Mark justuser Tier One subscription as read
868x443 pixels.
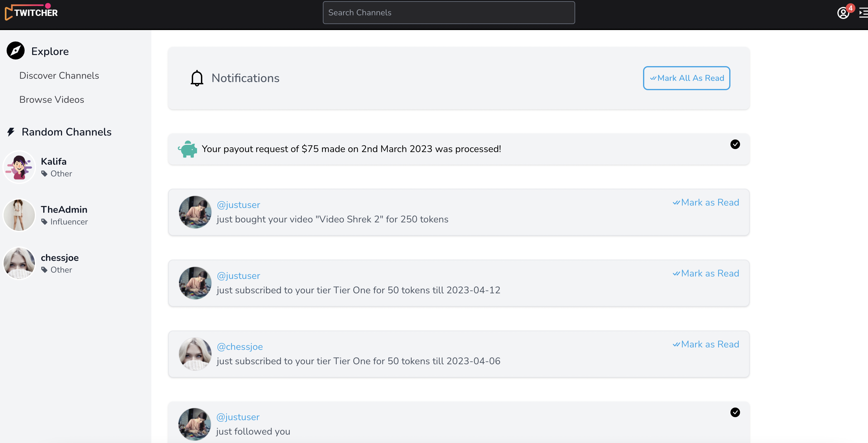point(706,273)
